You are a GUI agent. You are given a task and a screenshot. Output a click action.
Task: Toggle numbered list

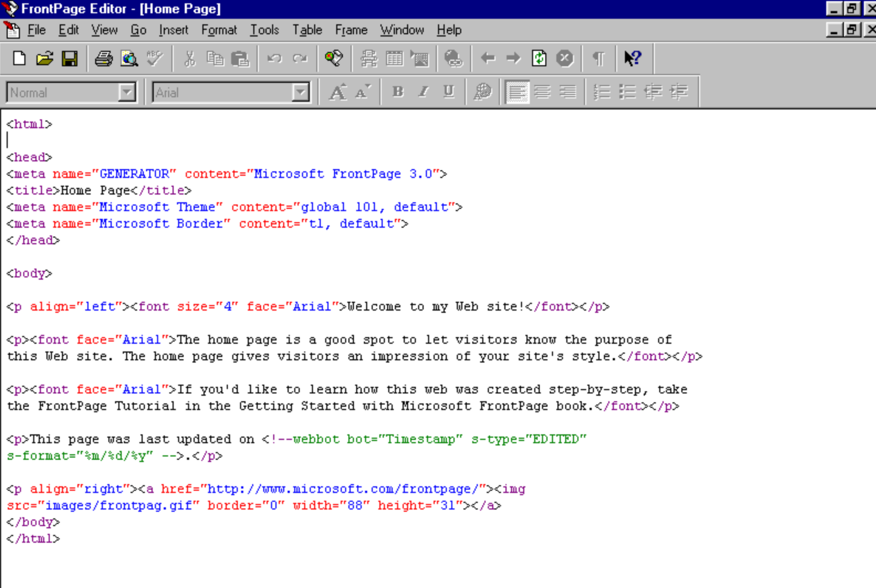(602, 92)
